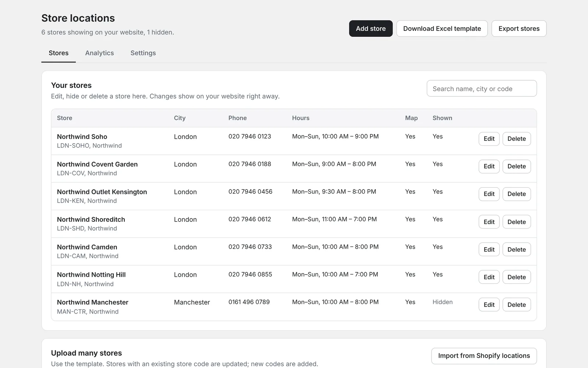Edit the Northwind Shoreditch store
588x368 pixels.
489,222
